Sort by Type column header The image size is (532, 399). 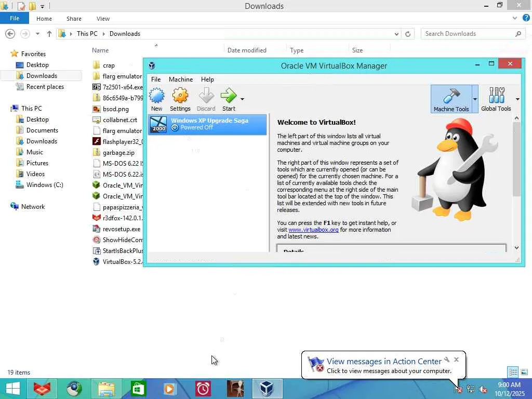297,50
